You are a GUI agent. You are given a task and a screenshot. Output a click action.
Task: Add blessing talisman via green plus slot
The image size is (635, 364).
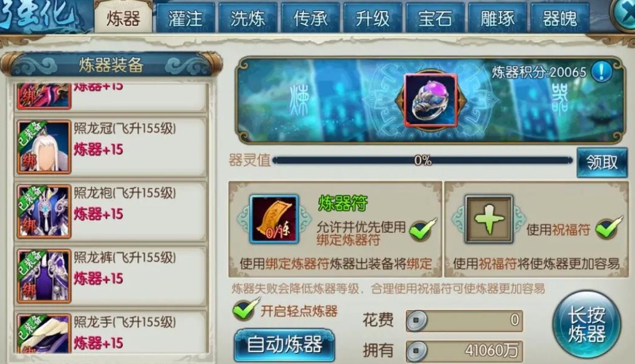pos(489,219)
